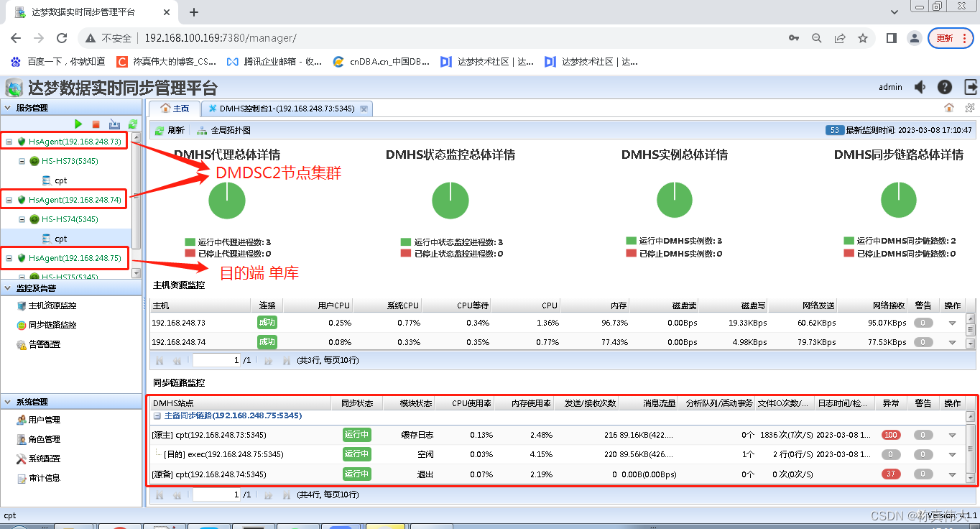Image resolution: width=980 pixels, height=529 pixels.
Task: Collapse HsAgent(192.168.248.73) tree node
Action: 9,142
